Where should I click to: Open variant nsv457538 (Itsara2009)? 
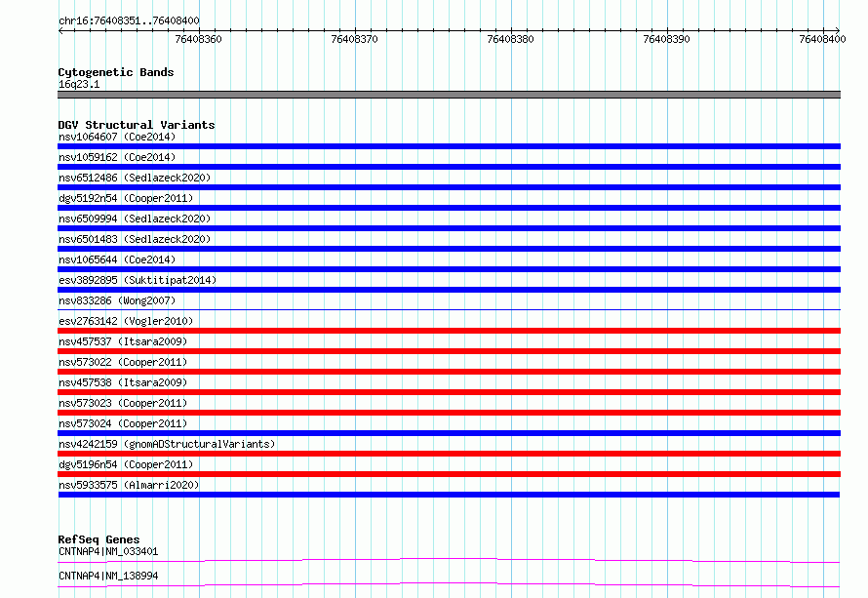tap(123, 382)
